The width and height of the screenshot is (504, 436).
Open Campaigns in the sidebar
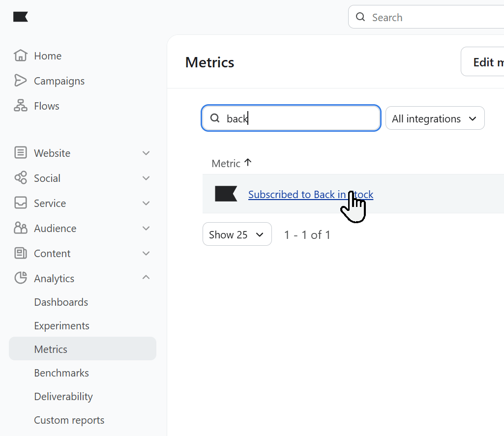59,81
